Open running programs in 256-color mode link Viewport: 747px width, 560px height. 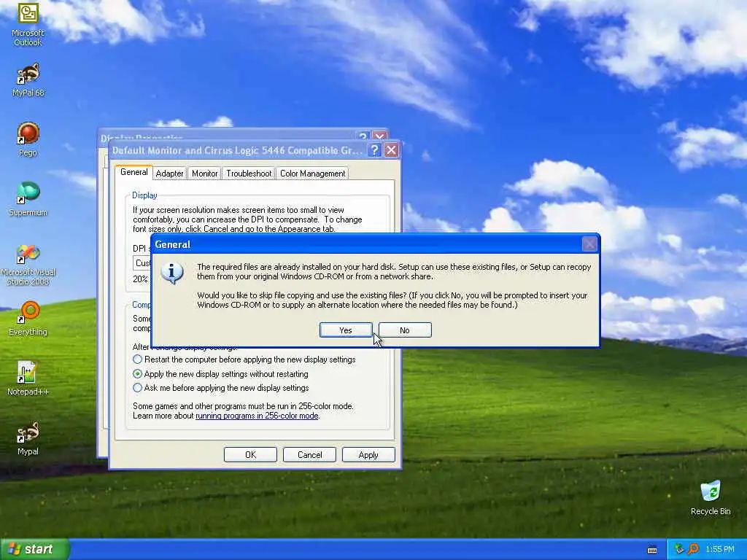[257, 416]
